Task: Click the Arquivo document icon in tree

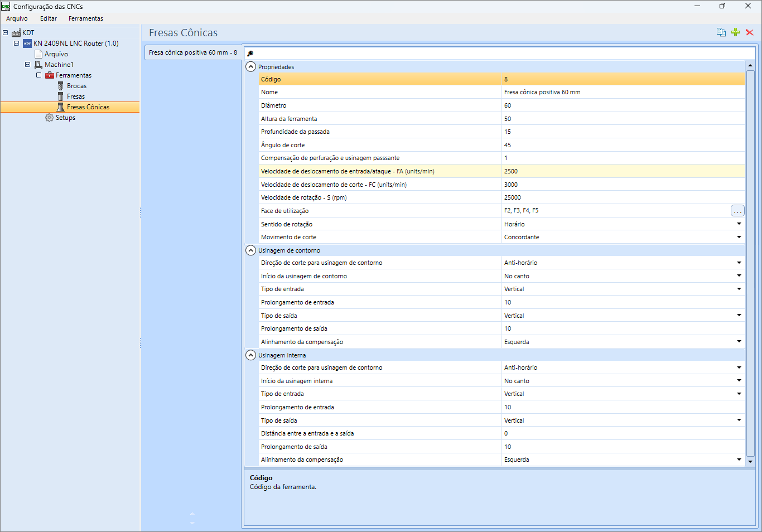Action: [38, 54]
